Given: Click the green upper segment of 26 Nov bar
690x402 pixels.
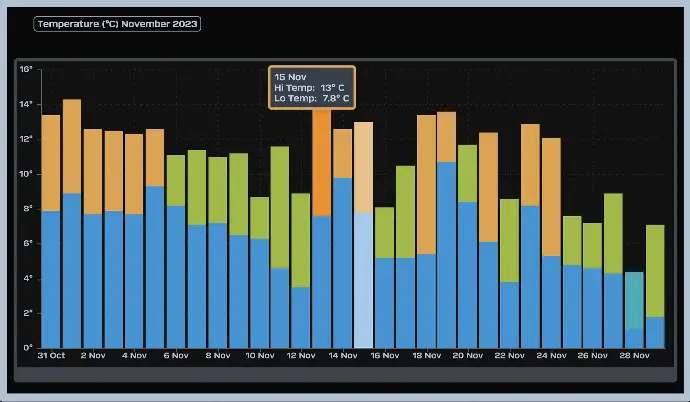Looking at the screenshot, I should click(592, 245).
